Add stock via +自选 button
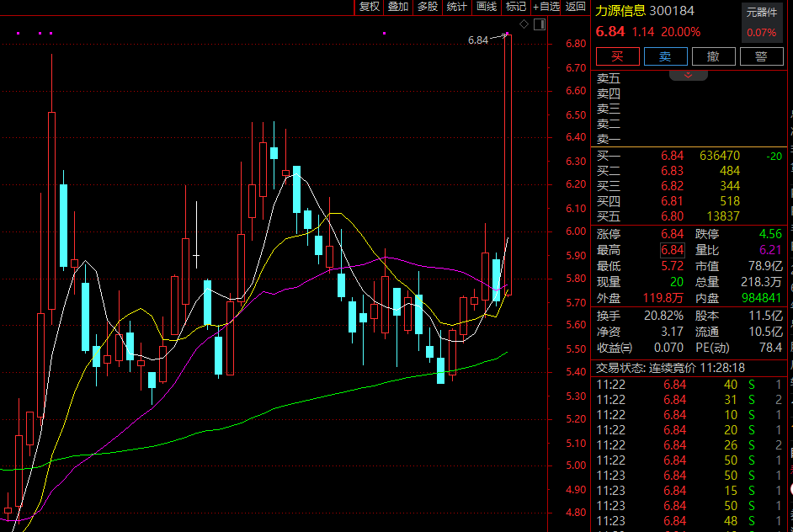 [x=546, y=7]
